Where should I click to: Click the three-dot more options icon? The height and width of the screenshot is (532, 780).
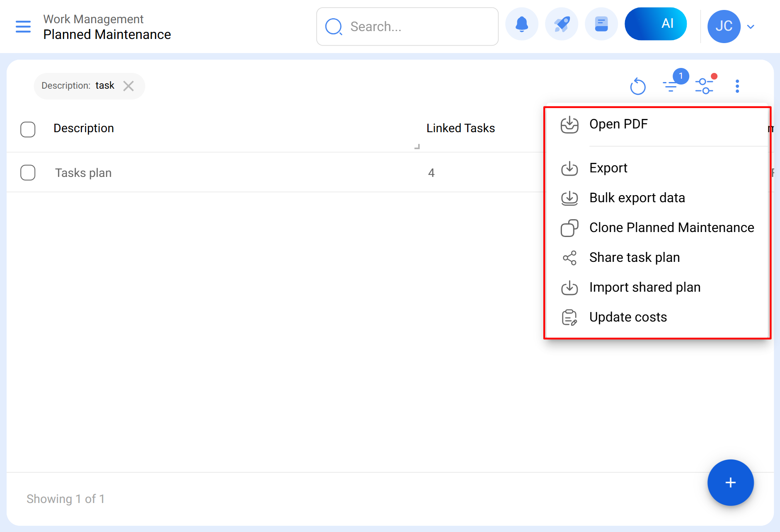click(737, 86)
